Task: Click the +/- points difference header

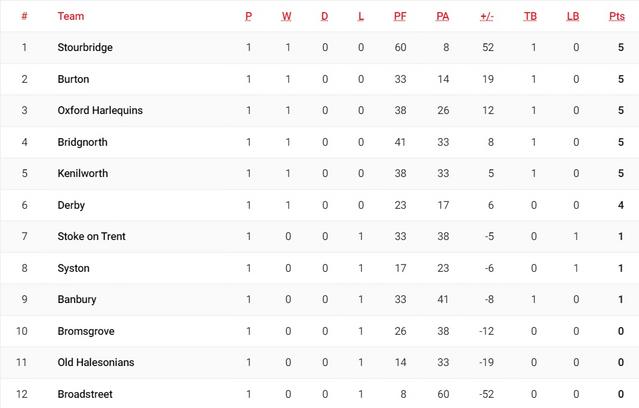Action: (487, 16)
